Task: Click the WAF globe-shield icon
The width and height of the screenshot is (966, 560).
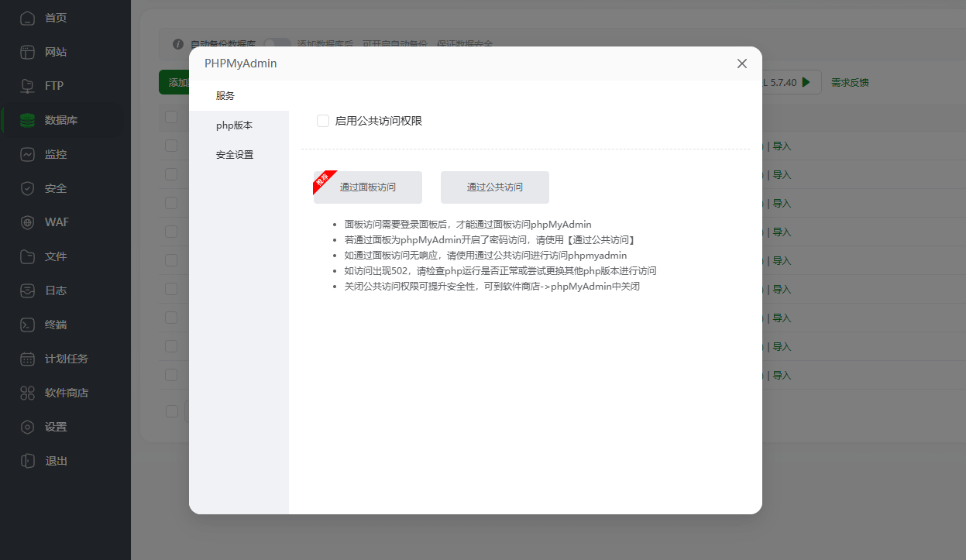Action: (28, 222)
